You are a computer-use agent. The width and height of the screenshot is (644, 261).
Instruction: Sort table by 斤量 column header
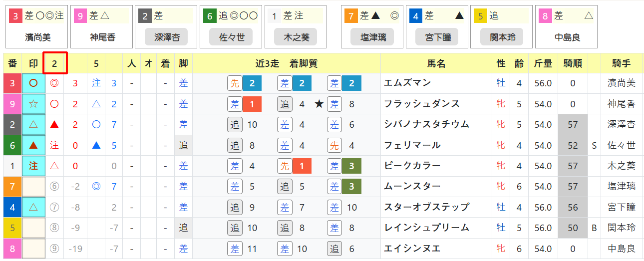click(x=543, y=63)
